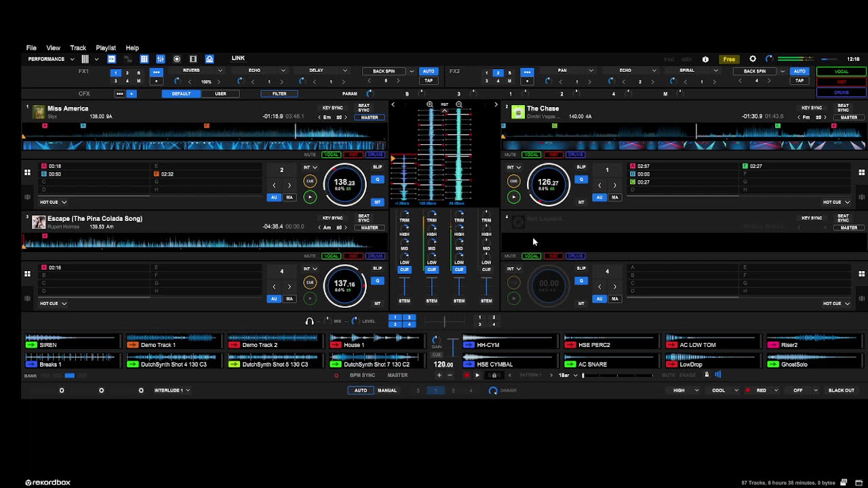
Task: Zoom in on the center waveform
Action: pyautogui.click(x=430, y=104)
